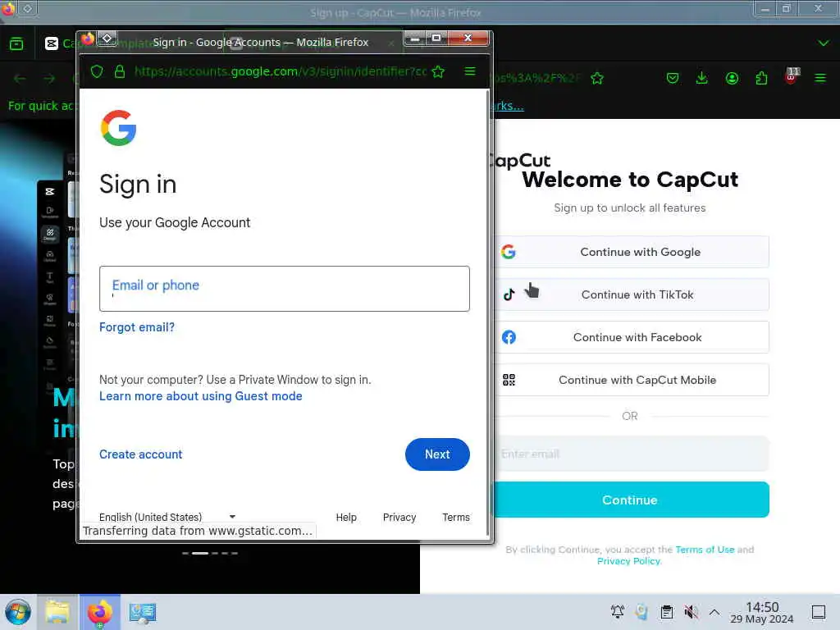
Task: Open Learn more about using Guest mode
Action: (x=201, y=396)
